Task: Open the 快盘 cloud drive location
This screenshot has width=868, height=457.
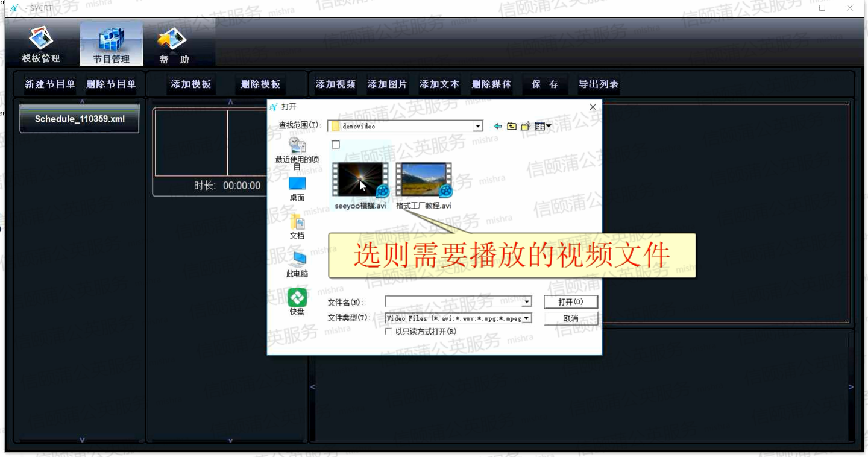Action: (x=297, y=302)
